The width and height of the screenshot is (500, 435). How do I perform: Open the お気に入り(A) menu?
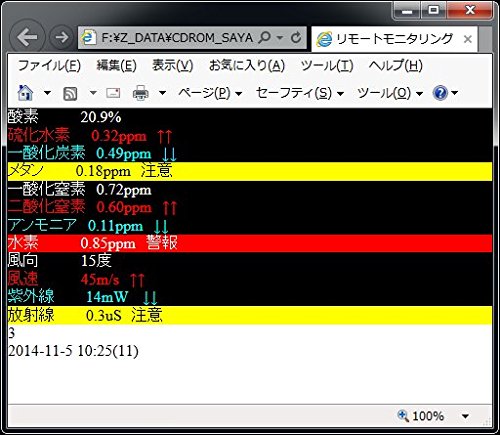247,65
